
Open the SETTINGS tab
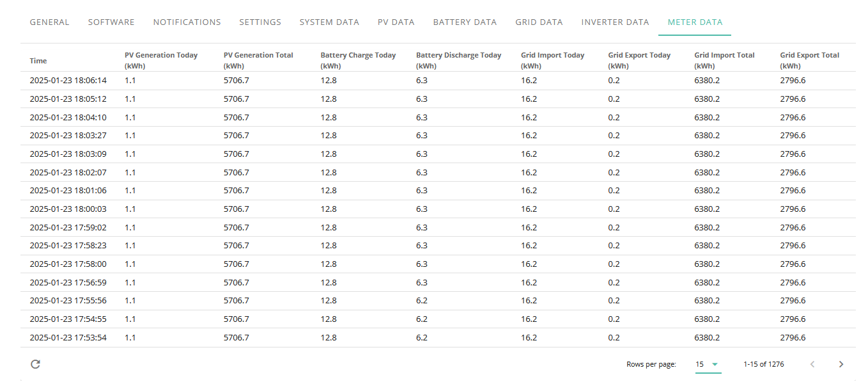point(260,22)
